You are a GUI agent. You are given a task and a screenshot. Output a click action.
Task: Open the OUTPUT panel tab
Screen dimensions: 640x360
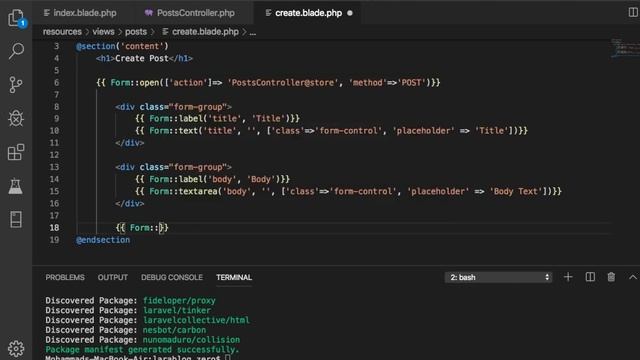(x=113, y=278)
